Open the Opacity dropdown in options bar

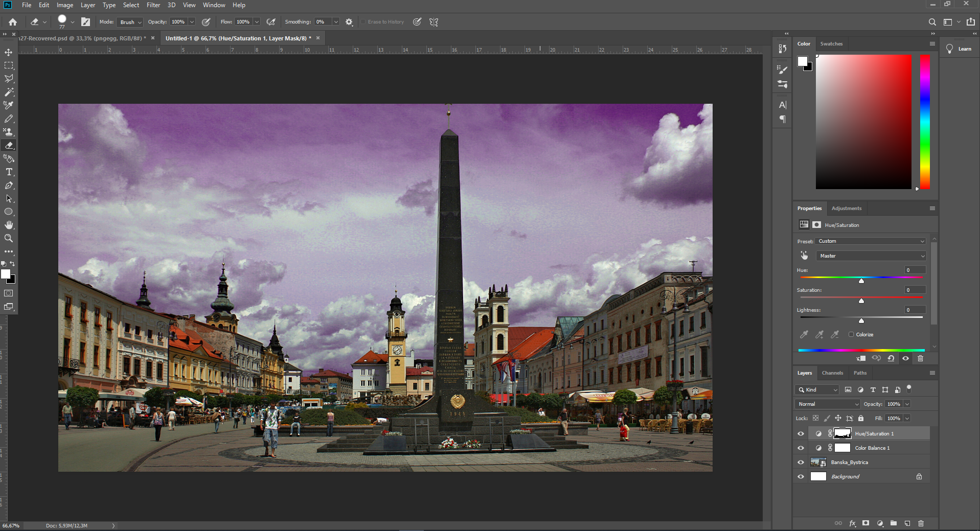coord(192,22)
